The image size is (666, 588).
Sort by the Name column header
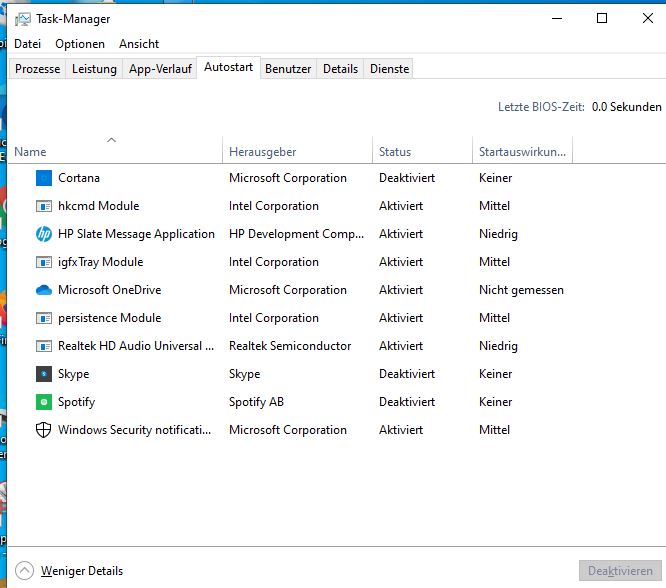115,152
